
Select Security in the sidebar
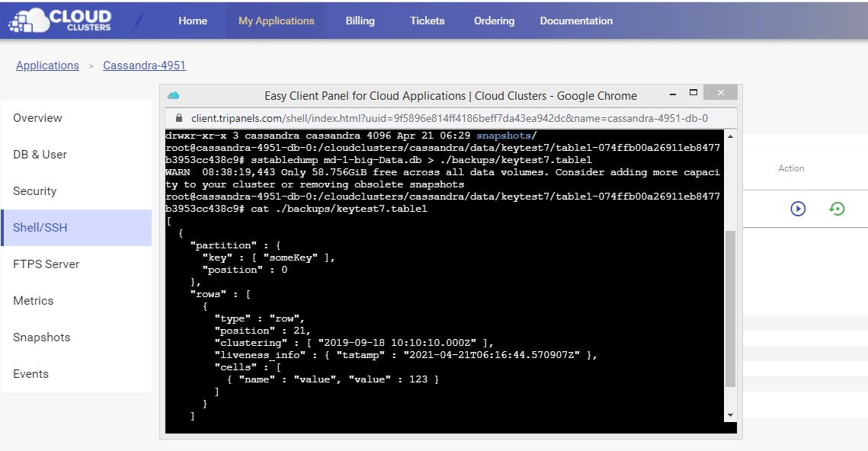pyautogui.click(x=76, y=191)
